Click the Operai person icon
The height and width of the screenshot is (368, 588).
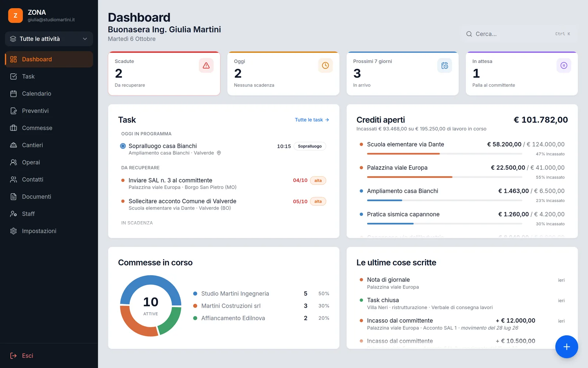click(14, 162)
